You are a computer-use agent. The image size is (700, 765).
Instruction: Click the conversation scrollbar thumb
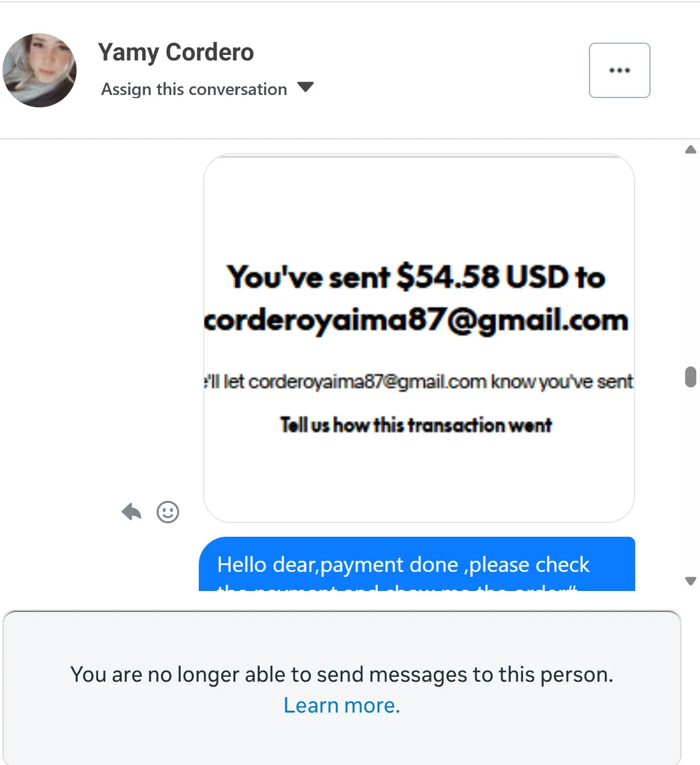691,376
